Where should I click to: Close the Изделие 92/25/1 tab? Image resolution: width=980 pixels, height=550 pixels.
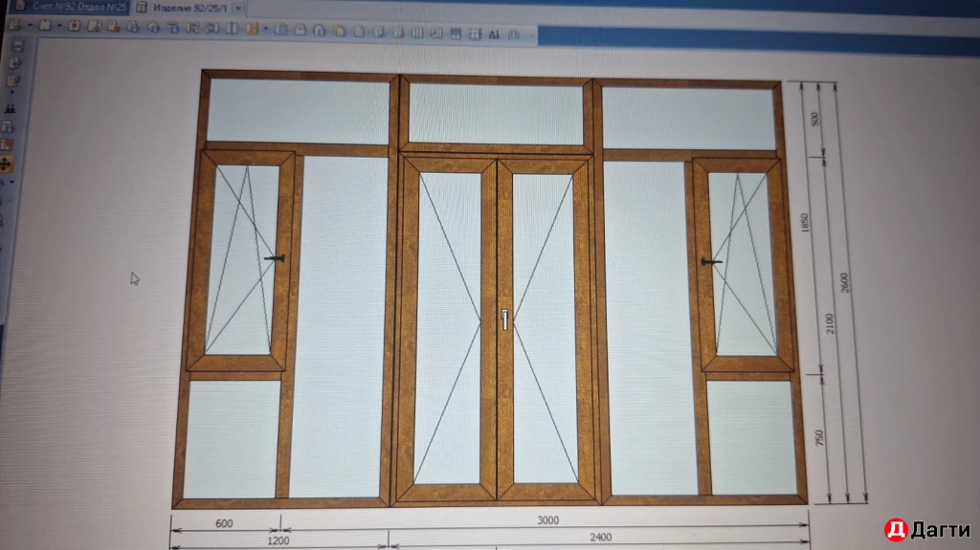pyautogui.click(x=237, y=9)
